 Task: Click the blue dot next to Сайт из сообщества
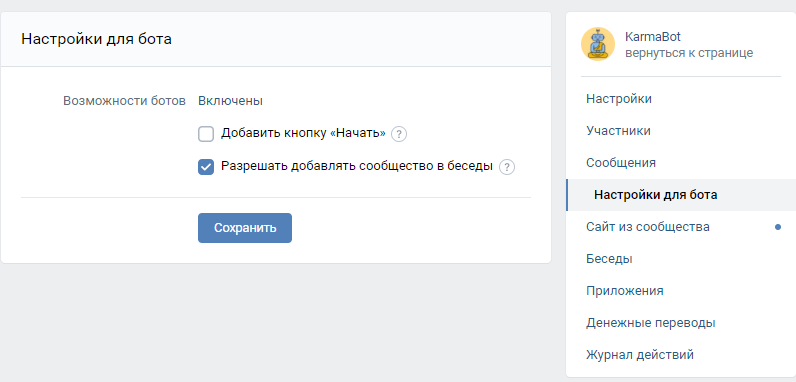(x=778, y=227)
